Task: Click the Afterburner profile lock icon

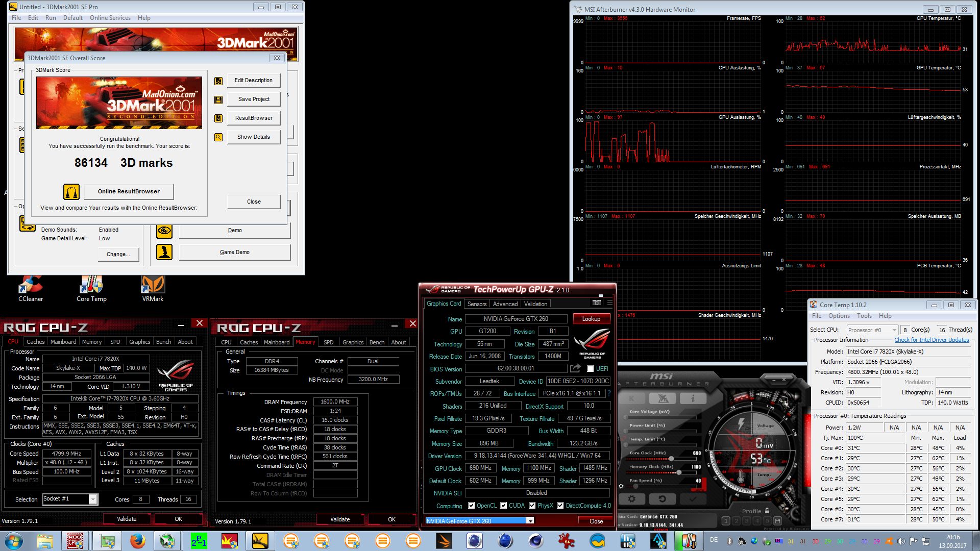Action: click(767, 511)
